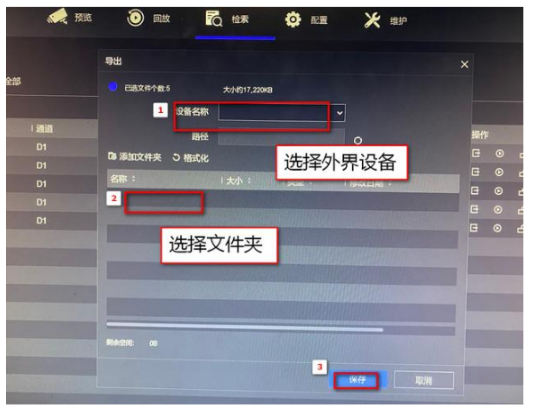Sort file list by 名称 column arrows
This screenshot has height=410, width=536.
(133, 178)
